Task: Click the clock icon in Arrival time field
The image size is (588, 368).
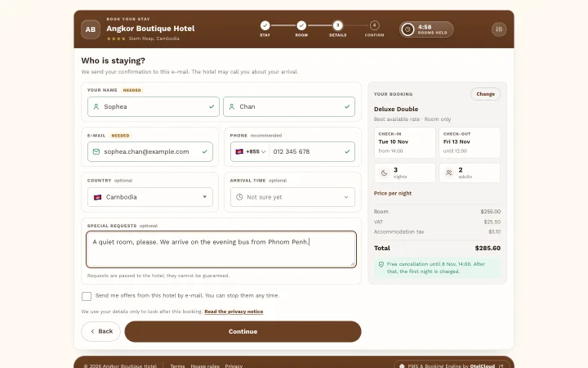Action: [x=239, y=197]
